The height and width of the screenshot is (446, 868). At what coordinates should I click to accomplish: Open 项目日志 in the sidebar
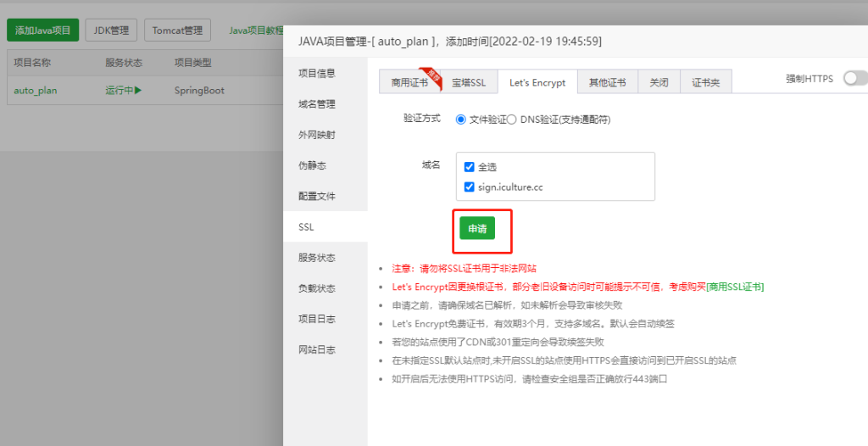click(325, 319)
